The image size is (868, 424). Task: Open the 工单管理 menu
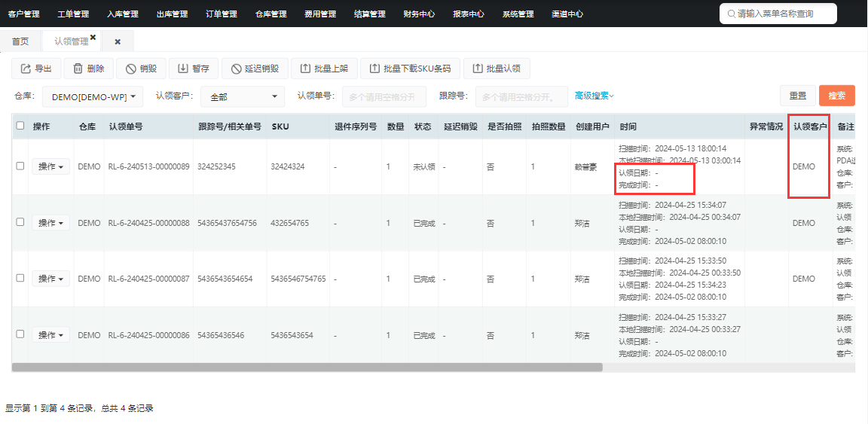[x=73, y=14]
